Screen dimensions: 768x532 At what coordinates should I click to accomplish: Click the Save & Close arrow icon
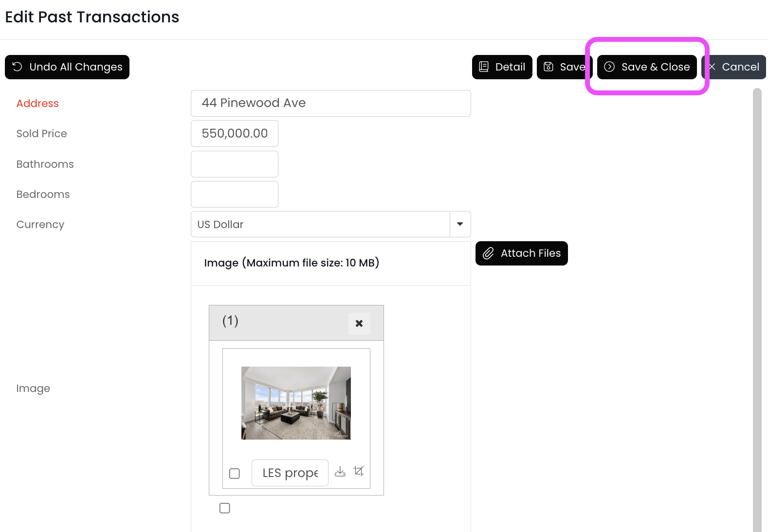(609, 67)
